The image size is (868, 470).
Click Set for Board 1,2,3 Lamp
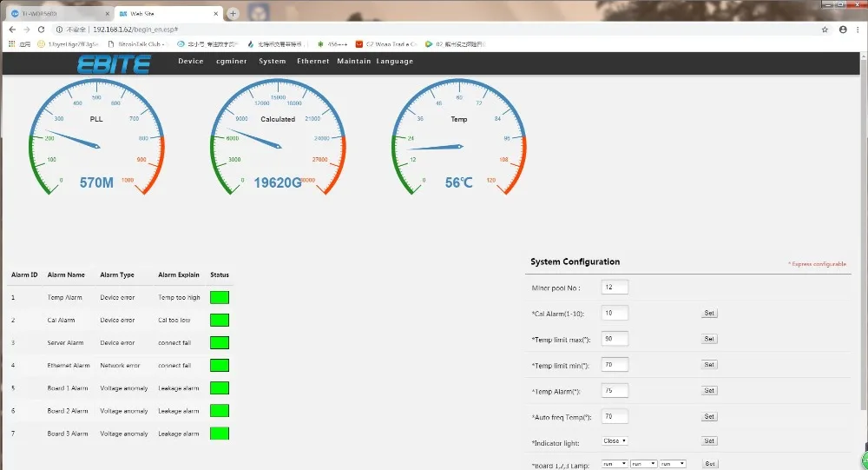[710, 464]
